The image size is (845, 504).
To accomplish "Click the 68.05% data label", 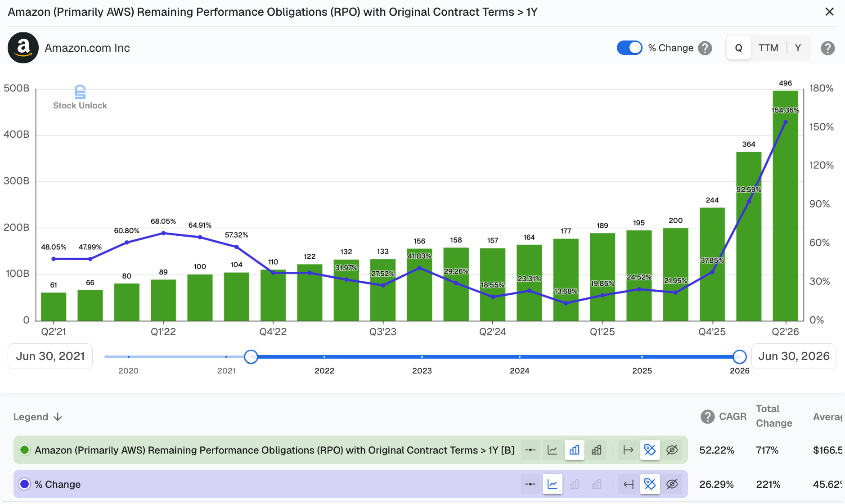I will [163, 221].
